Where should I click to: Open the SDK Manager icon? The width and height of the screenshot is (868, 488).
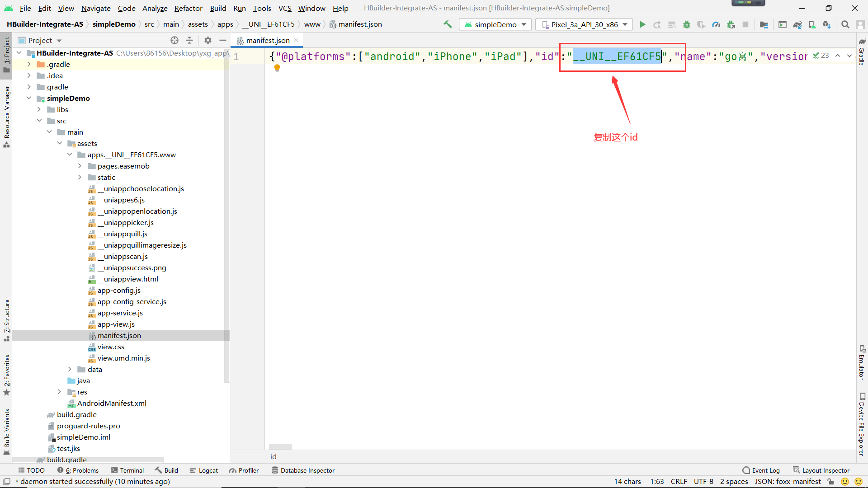(827, 24)
